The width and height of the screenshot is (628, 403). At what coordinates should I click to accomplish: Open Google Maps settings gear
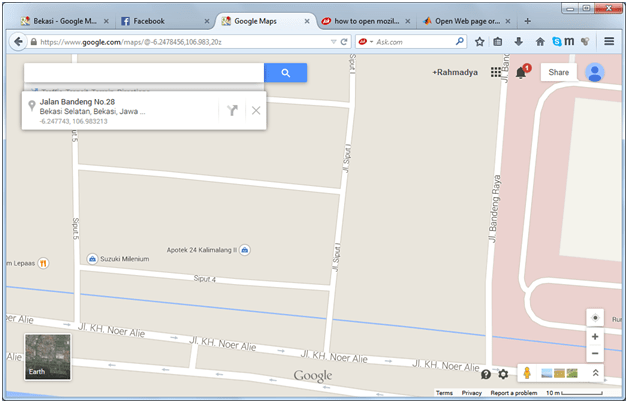503,374
